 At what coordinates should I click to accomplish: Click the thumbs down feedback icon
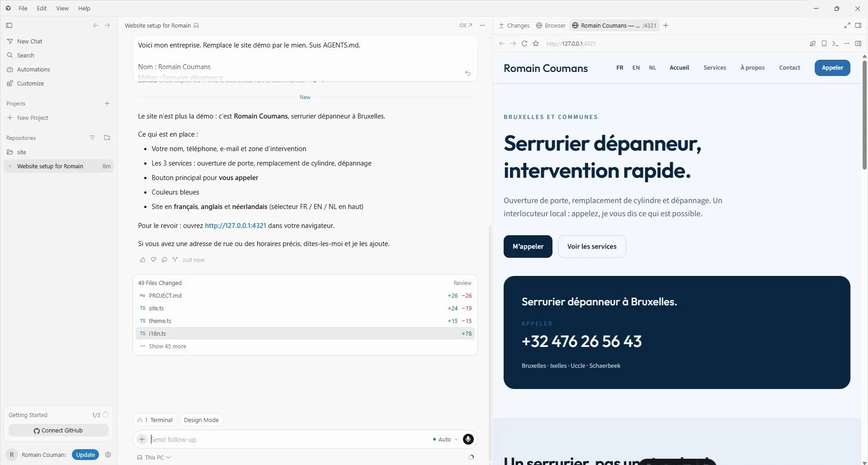click(x=153, y=260)
